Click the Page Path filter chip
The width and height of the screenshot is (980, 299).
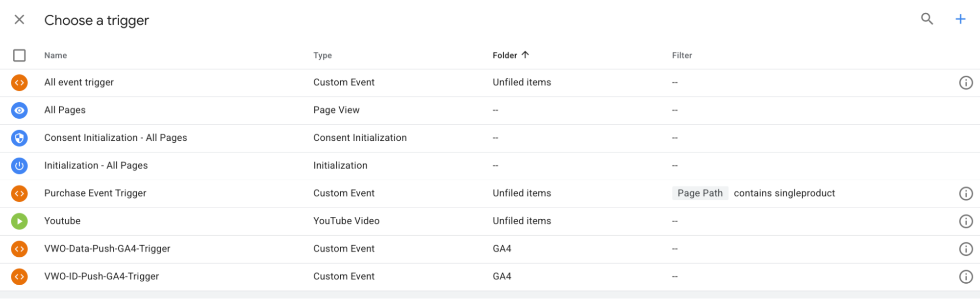click(700, 193)
